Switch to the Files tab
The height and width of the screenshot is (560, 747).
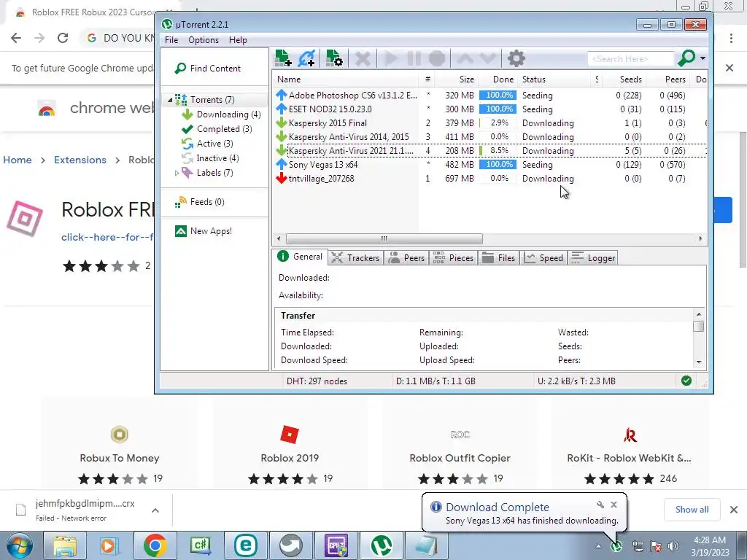pyautogui.click(x=499, y=257)
